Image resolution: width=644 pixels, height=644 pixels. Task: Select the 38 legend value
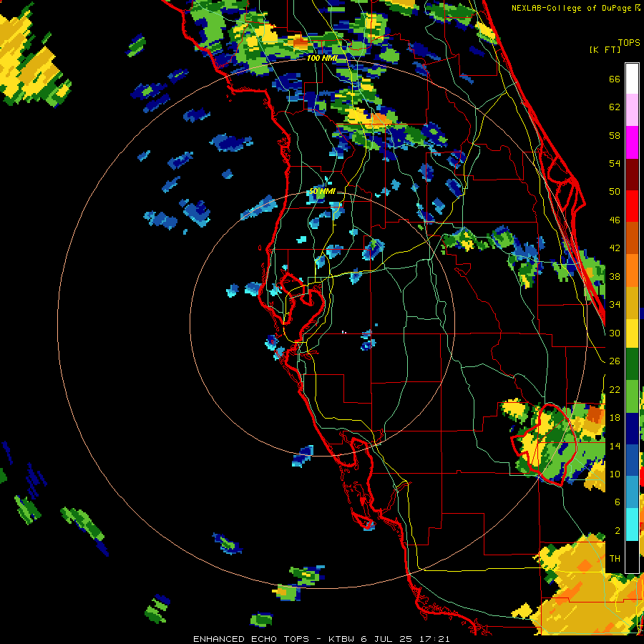[615, 276]
